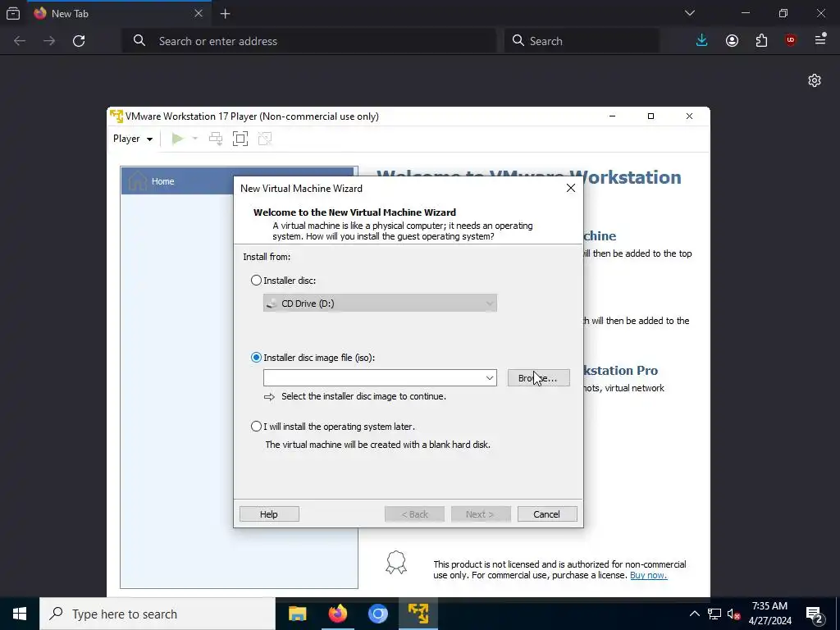This screenshot has height=630, width=840.
Task: Open Firefox Downloads panel
Action: coord(702,41)
